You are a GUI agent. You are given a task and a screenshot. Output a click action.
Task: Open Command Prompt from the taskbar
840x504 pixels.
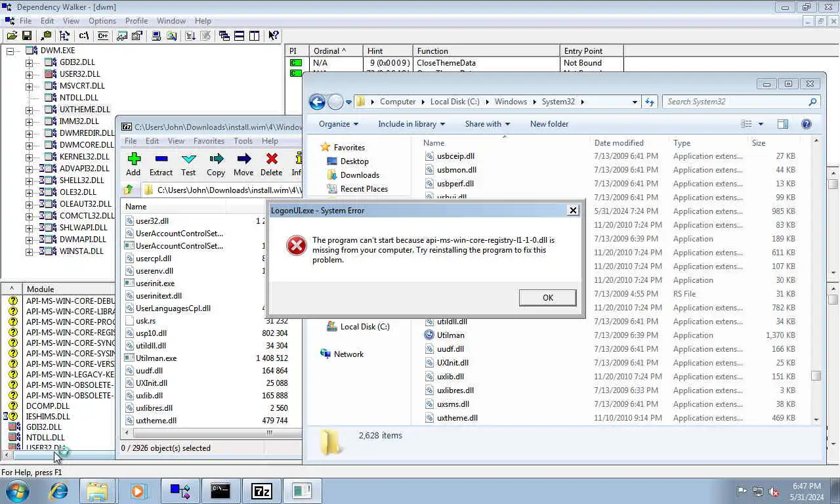220,490
